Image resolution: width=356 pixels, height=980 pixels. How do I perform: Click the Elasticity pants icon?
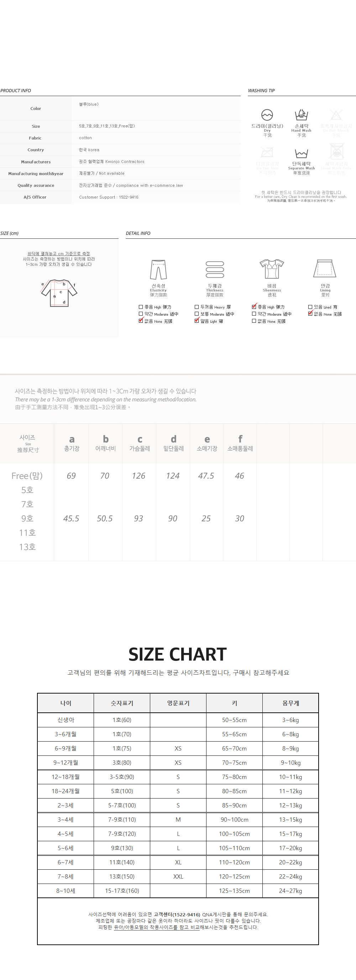click(158, 269)
